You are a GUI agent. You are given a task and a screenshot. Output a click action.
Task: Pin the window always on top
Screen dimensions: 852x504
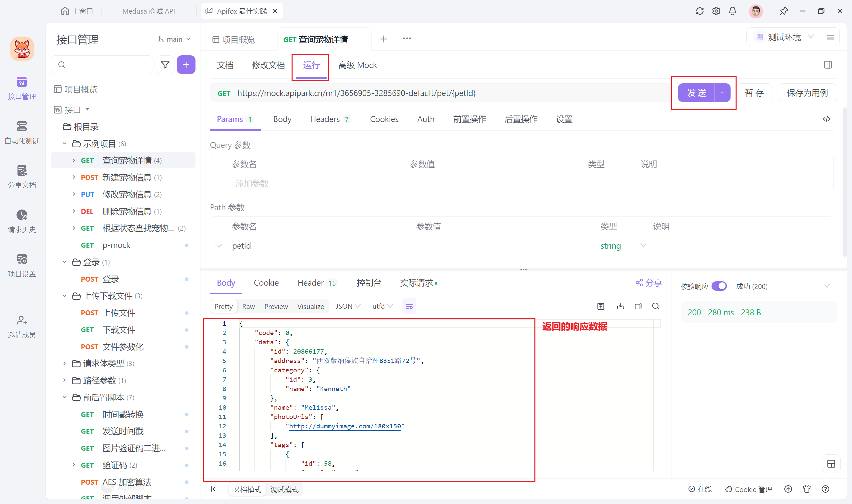pyautogui.click(x=784, y=11)
